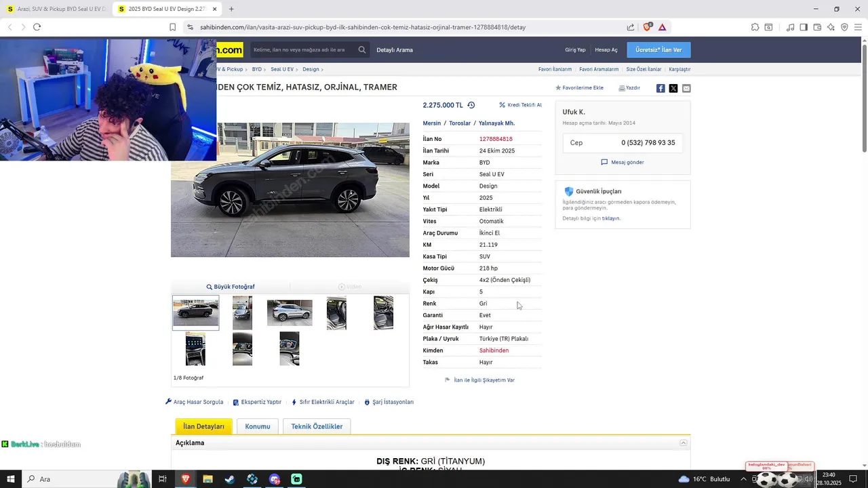Collapse the Açıklama section

click(684, 443)
